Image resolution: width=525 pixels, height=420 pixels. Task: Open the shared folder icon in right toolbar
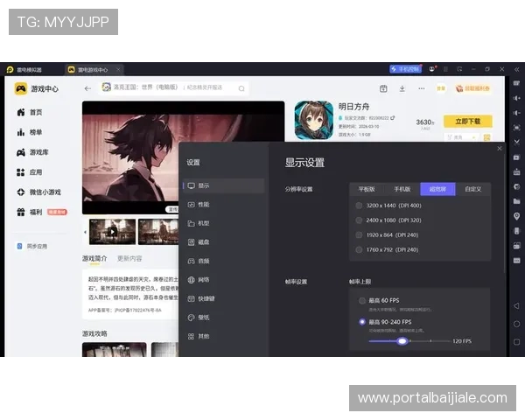[x=516, y=201]
